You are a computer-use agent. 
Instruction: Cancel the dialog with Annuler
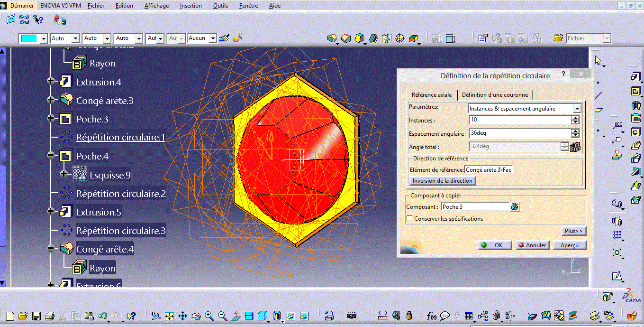(x=532, y=245)
